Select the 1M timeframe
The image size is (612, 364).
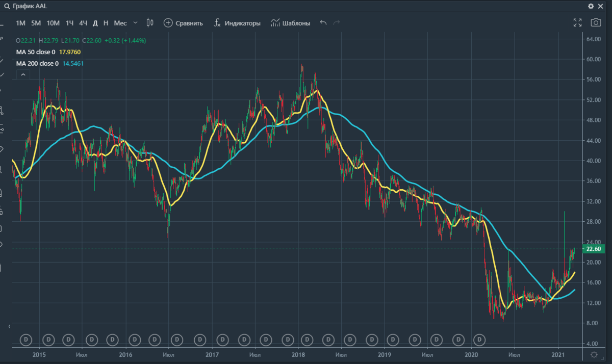(20, 23)
